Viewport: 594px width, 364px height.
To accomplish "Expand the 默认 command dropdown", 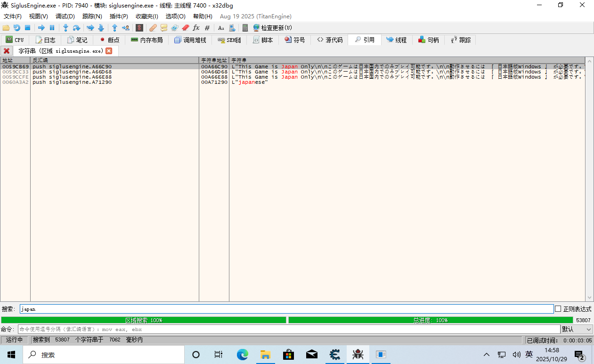I will pos(577,329).
